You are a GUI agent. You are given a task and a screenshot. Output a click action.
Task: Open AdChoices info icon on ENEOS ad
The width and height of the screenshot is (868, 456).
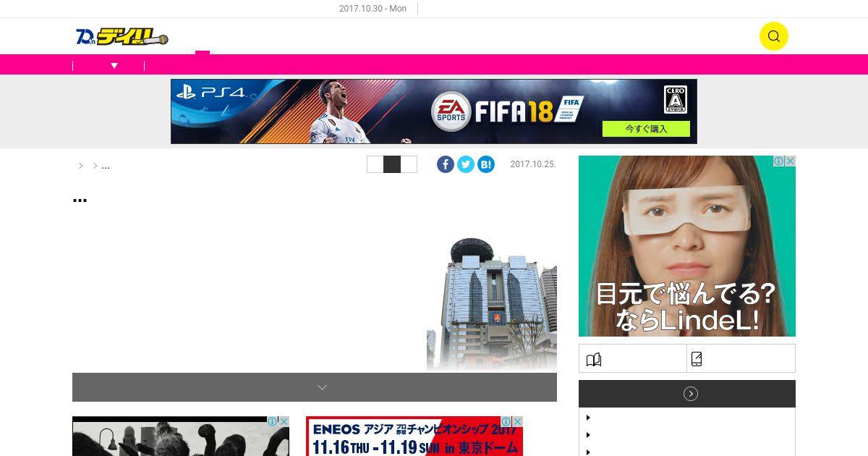(x=506, y=421)
